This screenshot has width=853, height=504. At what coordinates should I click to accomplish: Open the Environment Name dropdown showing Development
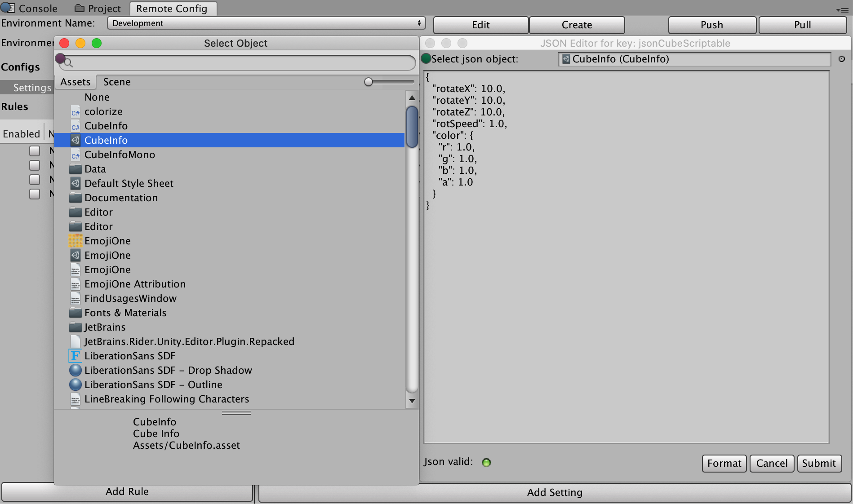pyautogui.click(x=266, y=23)
